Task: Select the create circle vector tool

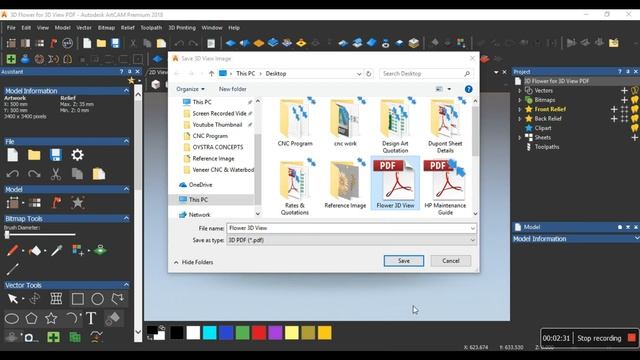Action: coord(97,299)
